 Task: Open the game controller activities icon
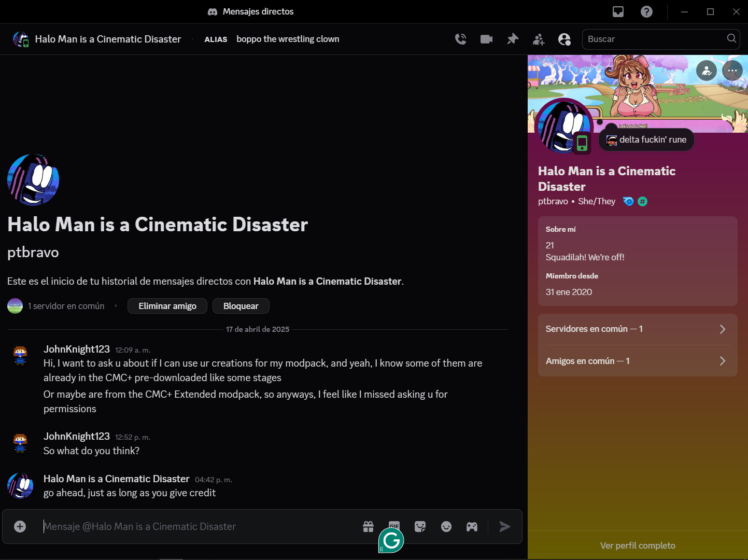tap(472, 527)
